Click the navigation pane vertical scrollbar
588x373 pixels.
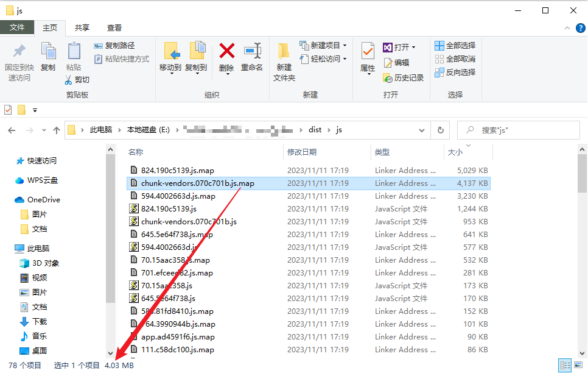(110, 244)
